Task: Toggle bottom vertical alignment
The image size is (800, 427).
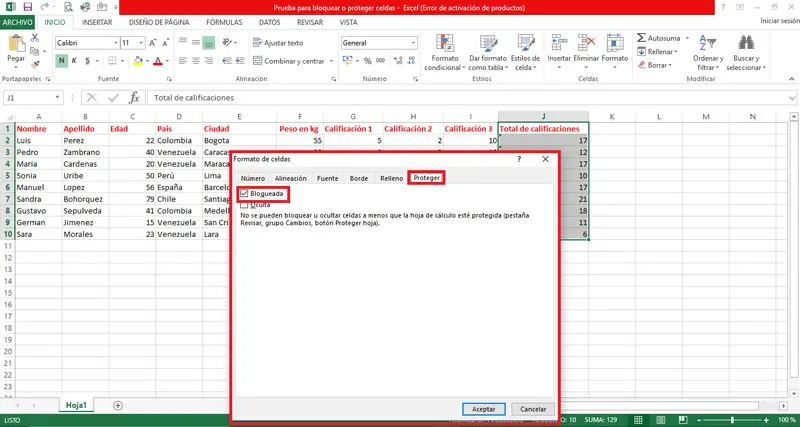Action: [208, 43]
